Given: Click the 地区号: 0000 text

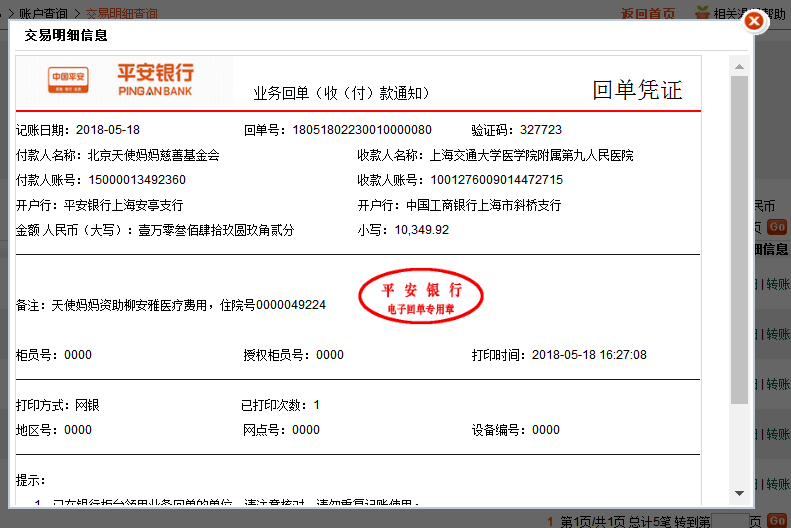Looking at the screenshot, I should click(54, 430).
